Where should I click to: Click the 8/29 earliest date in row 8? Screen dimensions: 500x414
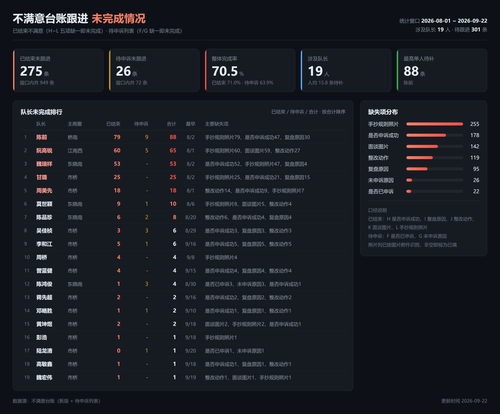tap(191, 231)
